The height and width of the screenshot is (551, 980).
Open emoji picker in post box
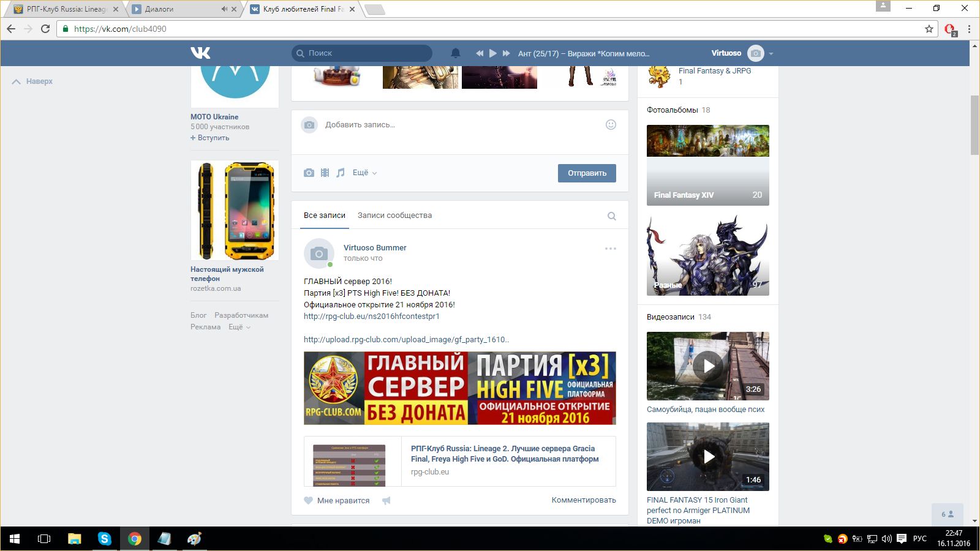tap(611, 124)
